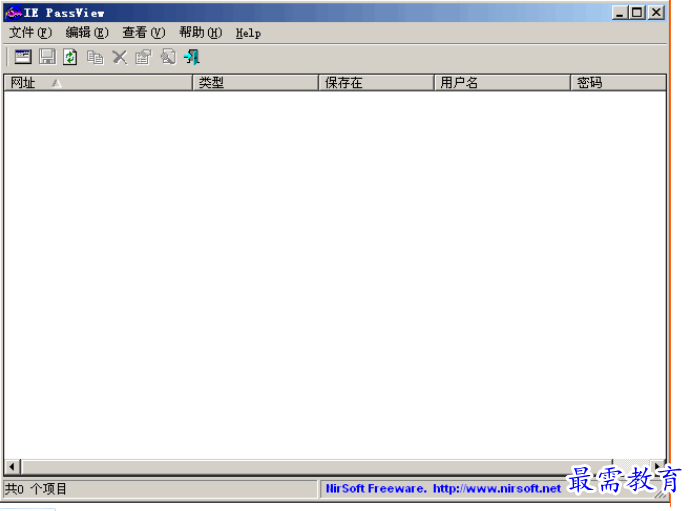690x511 pixels.
Task: Click the horizontal scrollbar left arrow
Action: click(x=12, y=467)
